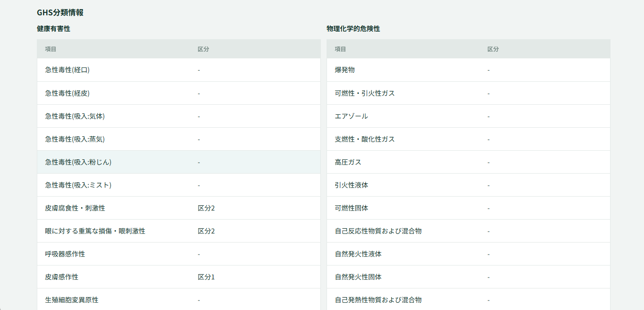Select the 生殖細胞変異原性 row

point(178,299)
